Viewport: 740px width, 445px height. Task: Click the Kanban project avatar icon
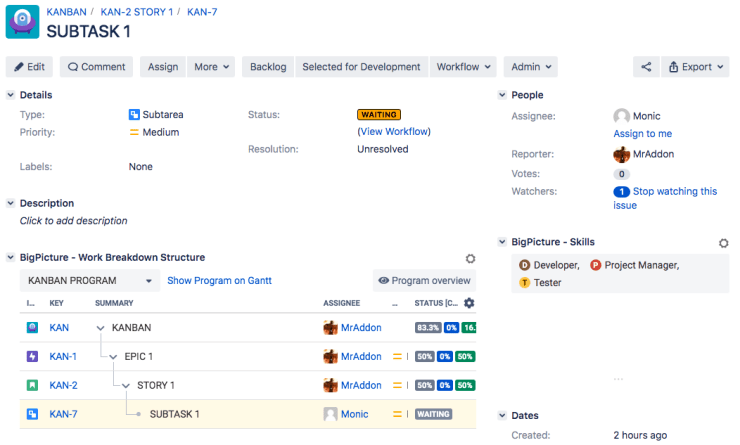(x=22, y=22)
